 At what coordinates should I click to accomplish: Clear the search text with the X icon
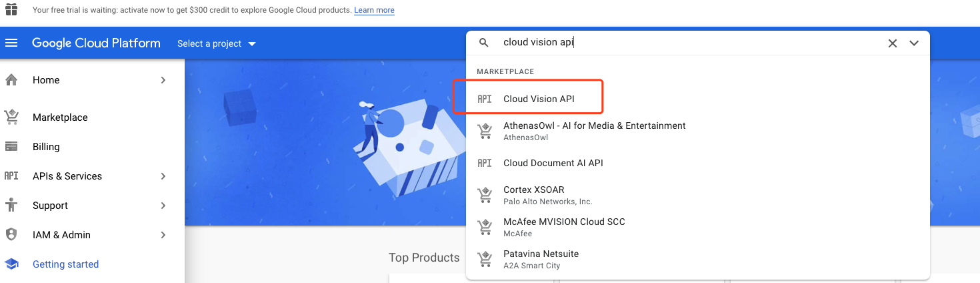tap(893, 43)
